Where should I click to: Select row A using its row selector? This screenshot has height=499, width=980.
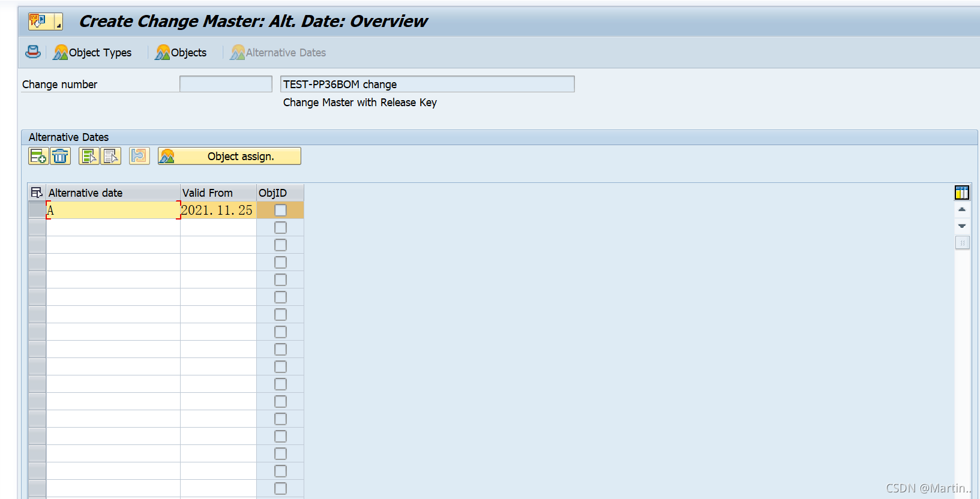(37, 210)
